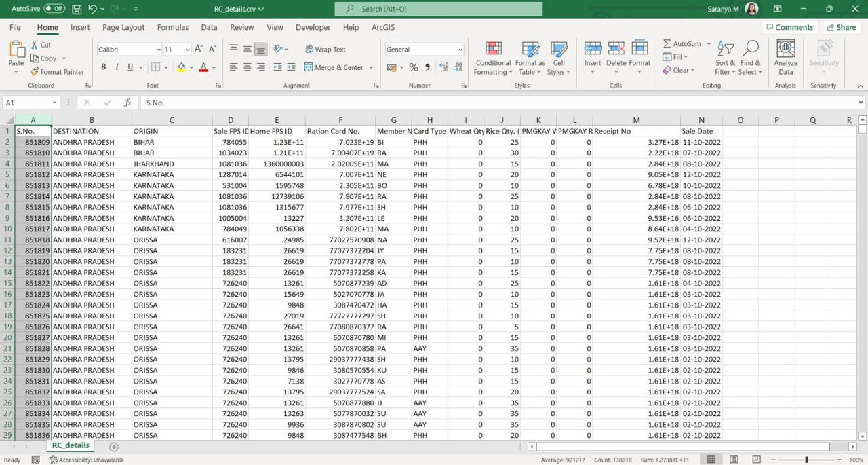Adjust the zoom slider in status bar
This screenshot has width=868, height=465.
click(x=808, y=460)
